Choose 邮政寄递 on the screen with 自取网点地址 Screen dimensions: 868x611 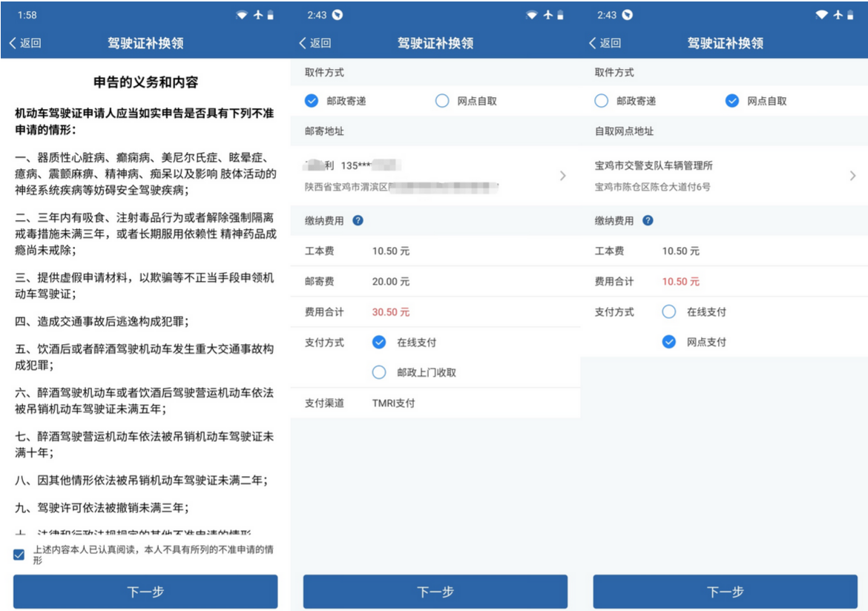tap(602, 101)
